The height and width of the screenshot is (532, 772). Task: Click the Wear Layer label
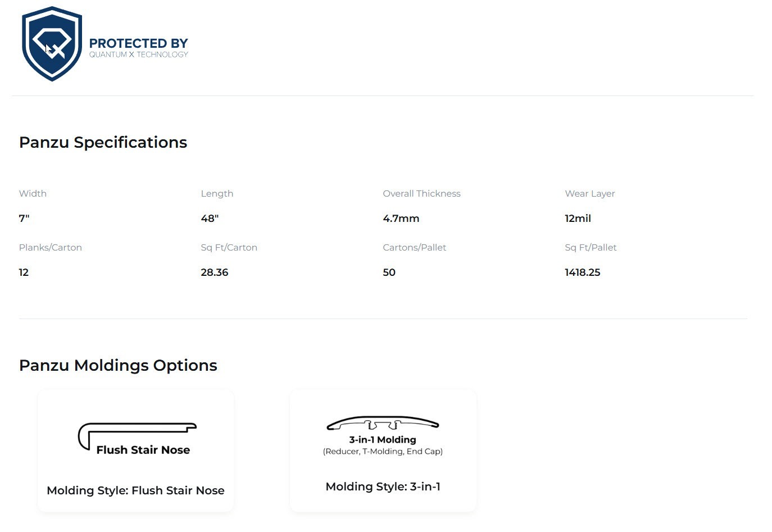(x=590, y=194)
